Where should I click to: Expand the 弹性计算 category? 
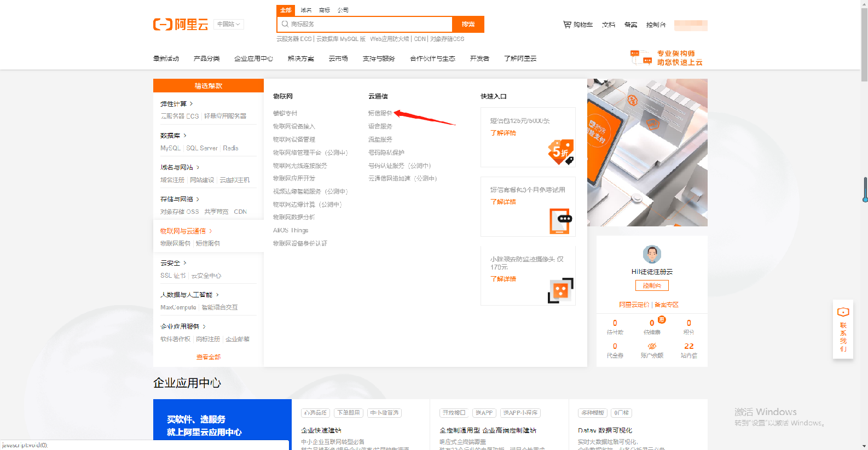coord(177,104)
